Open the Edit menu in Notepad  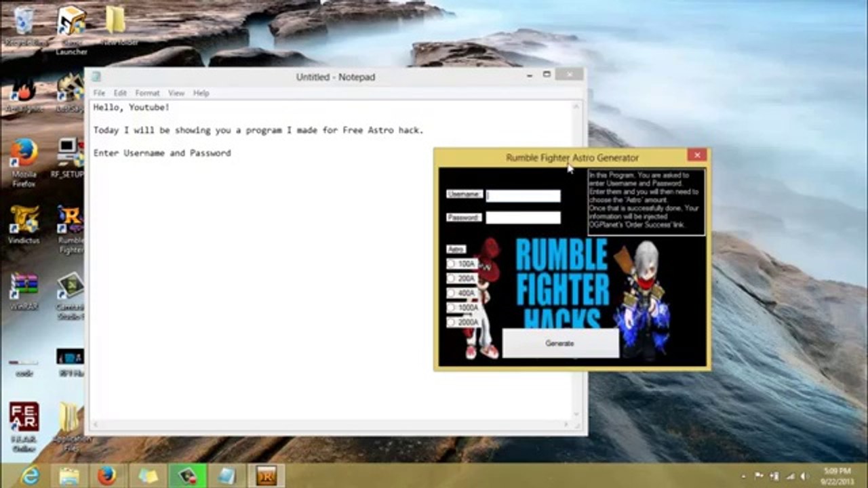coord(120,93)
